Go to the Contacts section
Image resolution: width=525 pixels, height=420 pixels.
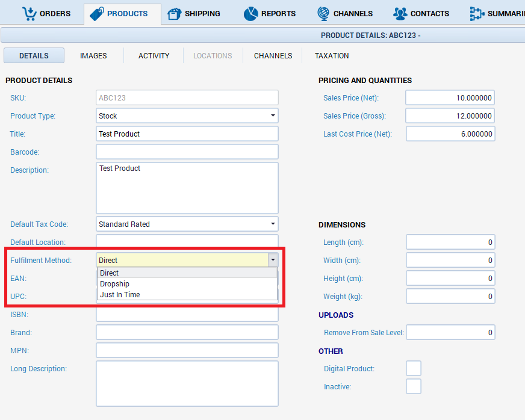421,14
